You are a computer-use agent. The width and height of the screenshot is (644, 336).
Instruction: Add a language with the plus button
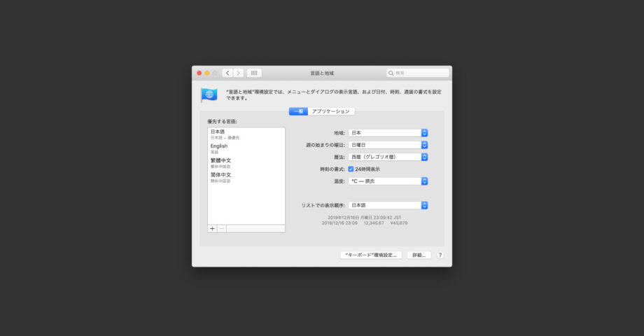tap(212, 228)
